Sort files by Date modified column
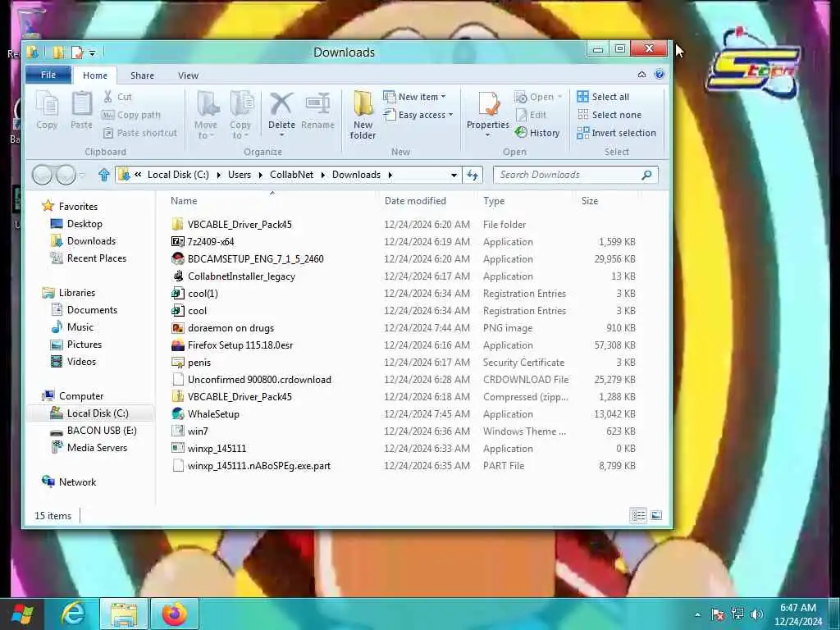840x630 pixels. (x=415, y=201)
